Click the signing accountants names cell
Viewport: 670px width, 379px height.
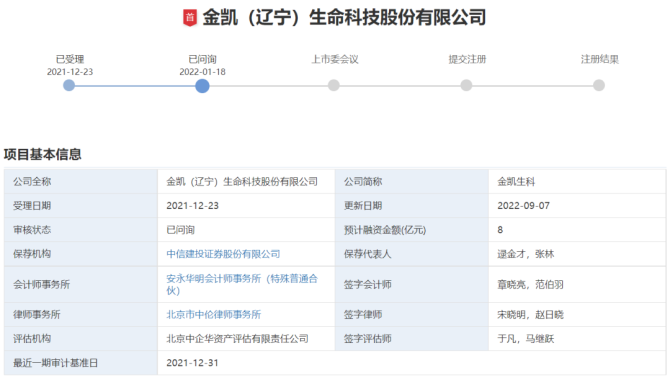point(577,285)
